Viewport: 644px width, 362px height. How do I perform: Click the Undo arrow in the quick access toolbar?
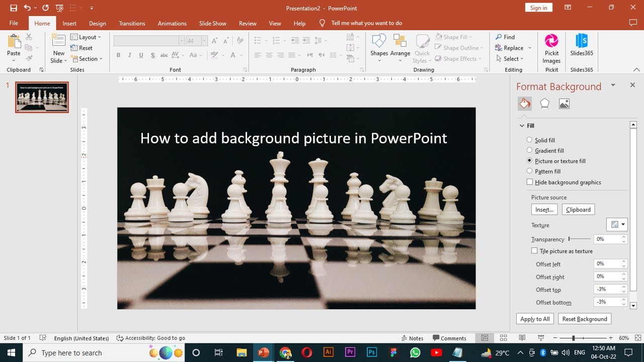tap(27, 8)
